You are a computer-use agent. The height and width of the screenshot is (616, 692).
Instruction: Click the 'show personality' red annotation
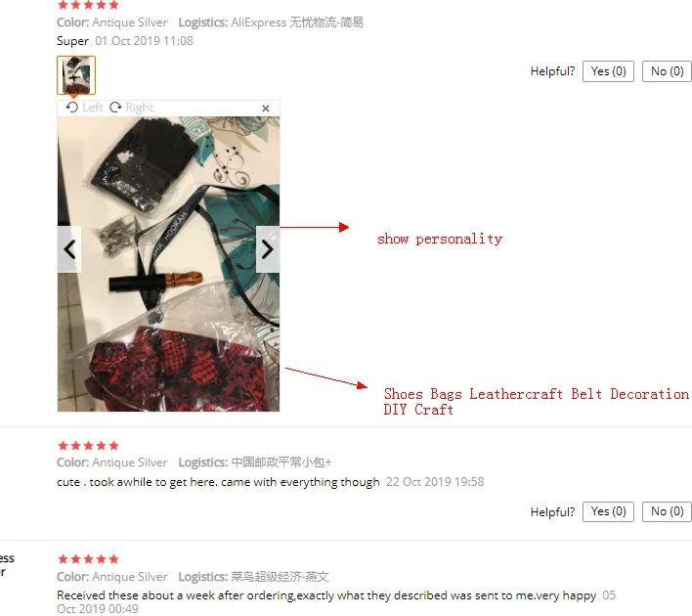point(440,239)
